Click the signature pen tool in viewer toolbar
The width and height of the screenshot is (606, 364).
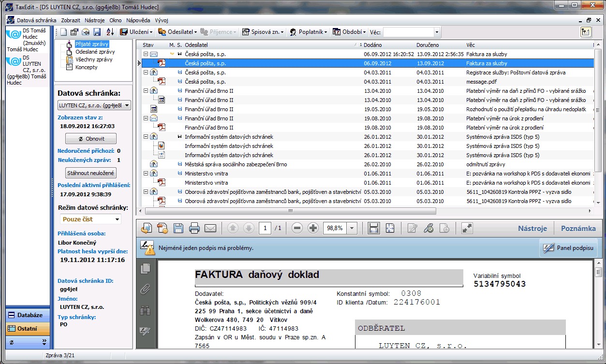429,228
